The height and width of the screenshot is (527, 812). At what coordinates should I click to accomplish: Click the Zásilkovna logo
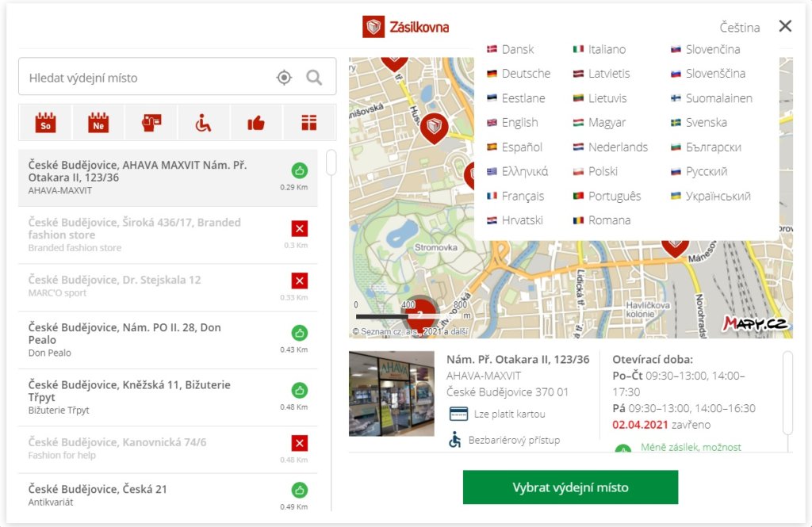405,26
